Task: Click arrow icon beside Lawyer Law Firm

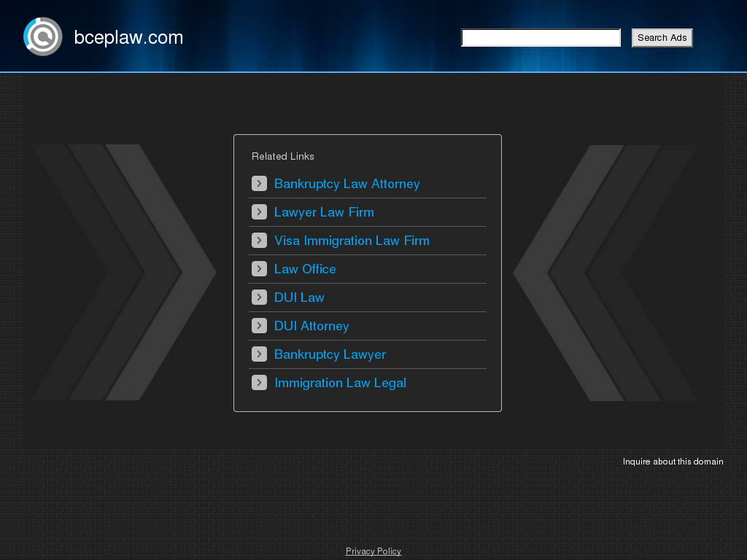Action: coord(259,212)
